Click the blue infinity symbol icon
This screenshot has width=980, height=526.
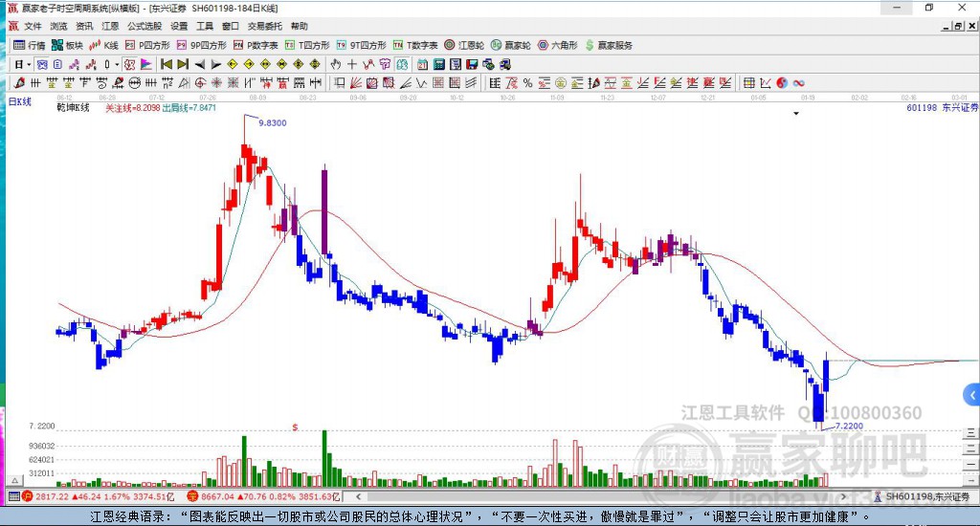click(799, 83)
